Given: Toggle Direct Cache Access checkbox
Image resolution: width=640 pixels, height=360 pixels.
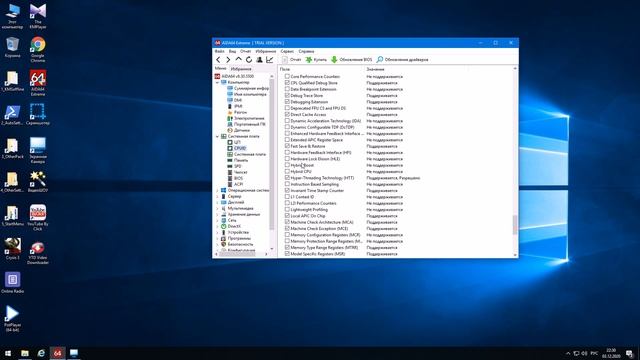Looking at the screenshot, I should click(x=287, y=114).
